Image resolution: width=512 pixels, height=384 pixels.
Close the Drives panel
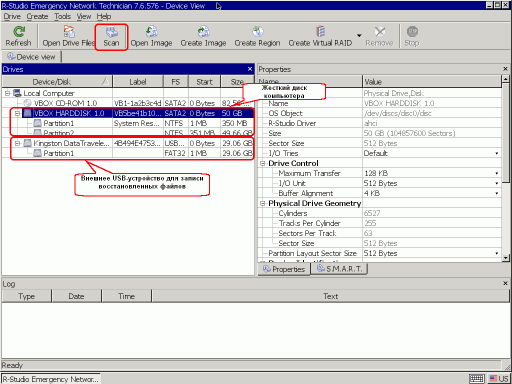250,69
